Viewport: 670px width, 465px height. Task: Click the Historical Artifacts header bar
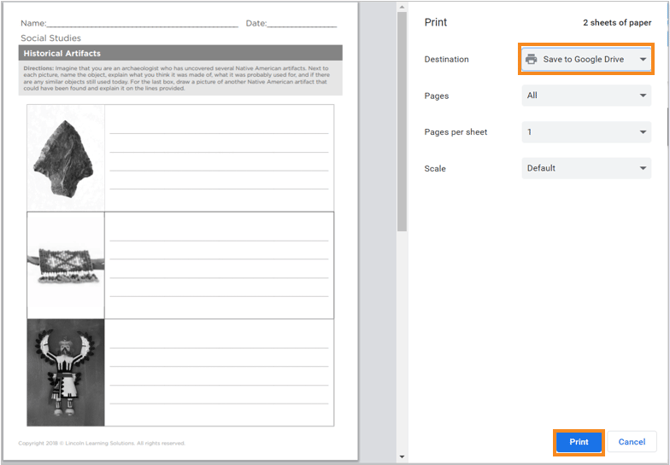pyautogui.click(x=181, y=53)
